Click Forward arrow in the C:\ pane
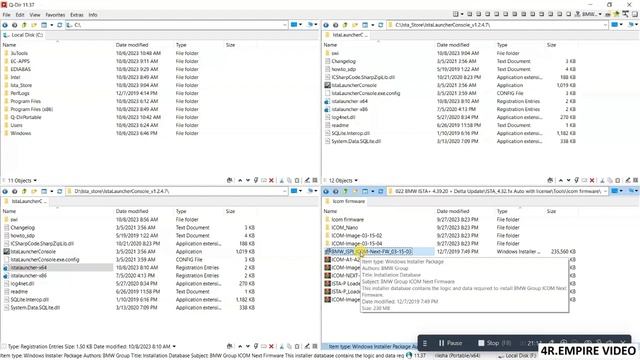The image size is (640, 360). (x=14, y=25)
